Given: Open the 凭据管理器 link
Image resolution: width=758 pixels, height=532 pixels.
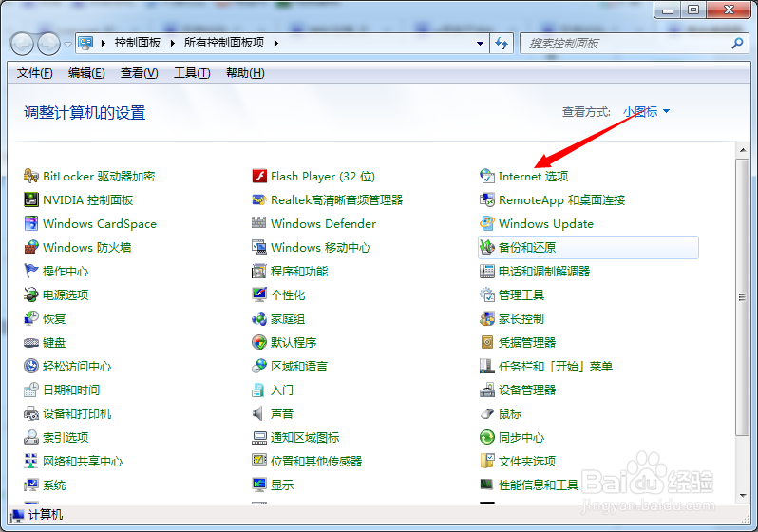Looking at the screenshot, I should (x=527, y=342).
